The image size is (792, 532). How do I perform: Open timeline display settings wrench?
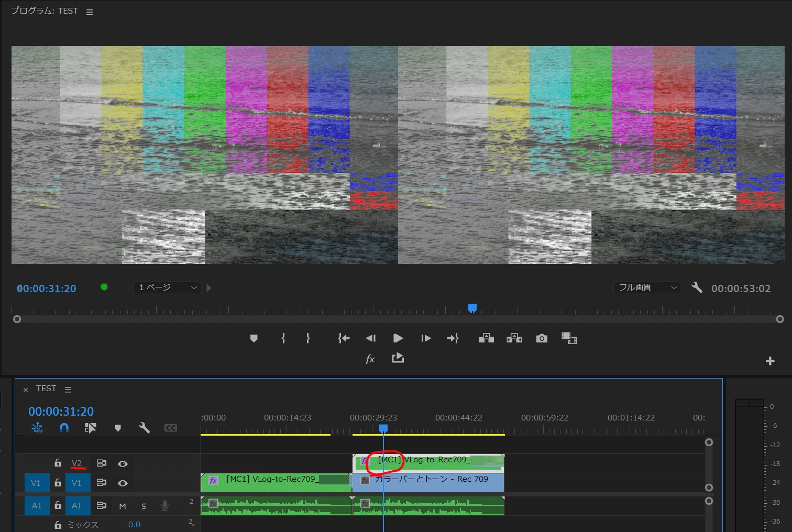point(145,428)
